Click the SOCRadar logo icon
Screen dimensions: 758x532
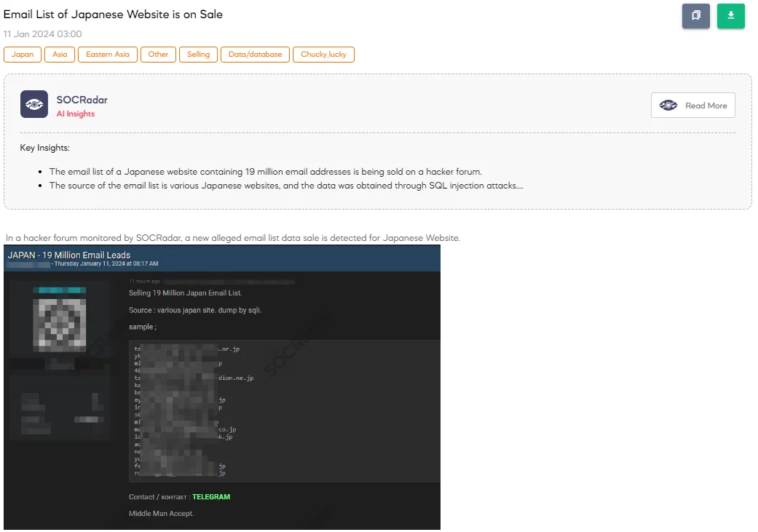[33, 104]
